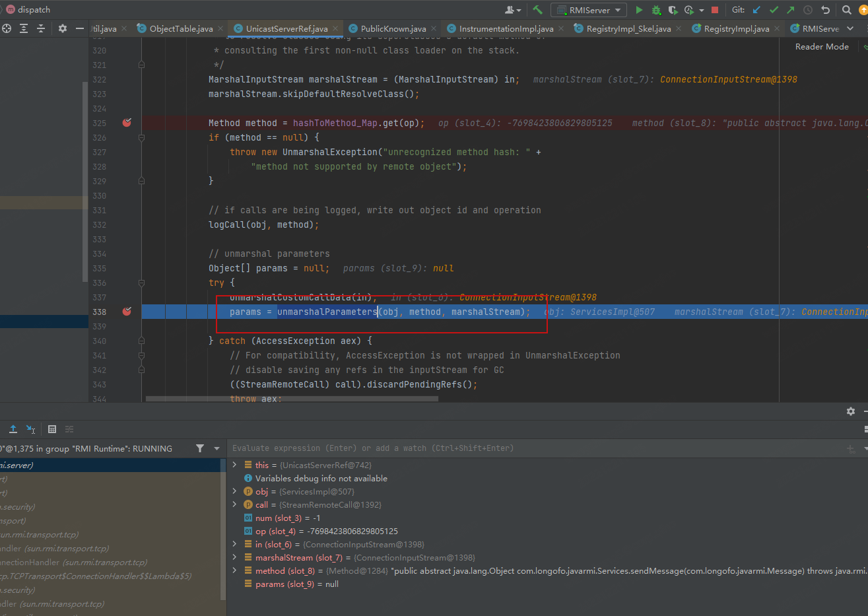
Task: Push commits with Git green arrow
Action: (x=791, y=10)
